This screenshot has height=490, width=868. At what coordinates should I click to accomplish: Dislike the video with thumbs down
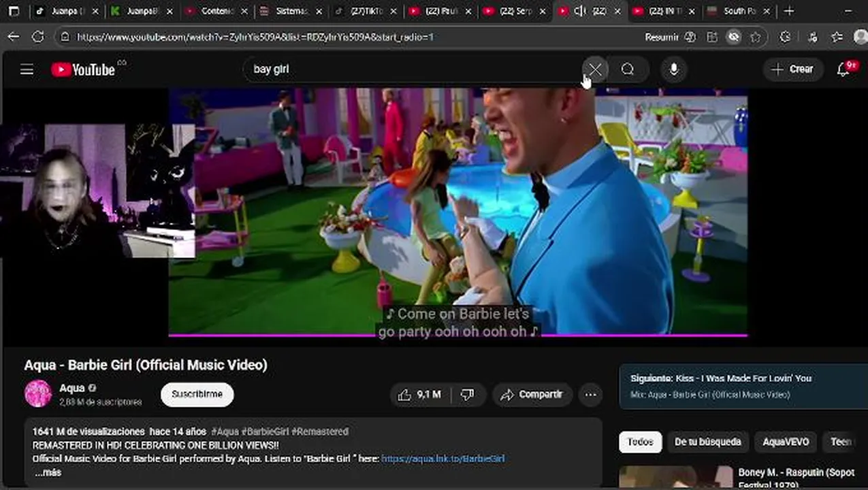tap(468, 395)
